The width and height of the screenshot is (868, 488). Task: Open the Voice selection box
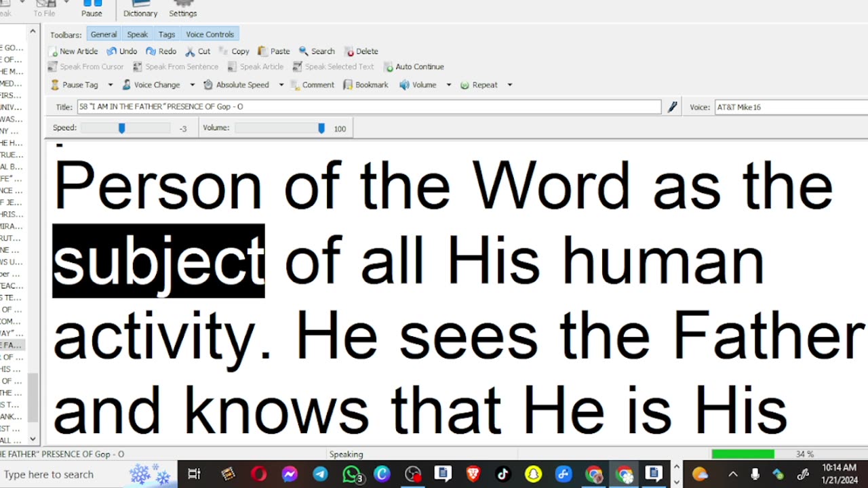[x=791, y=107]
